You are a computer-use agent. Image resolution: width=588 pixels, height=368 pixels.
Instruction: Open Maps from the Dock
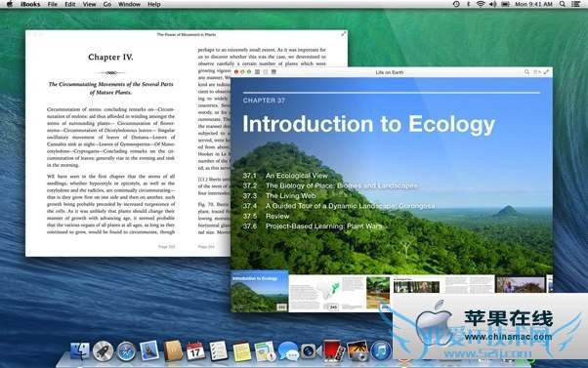pos(265,351)
